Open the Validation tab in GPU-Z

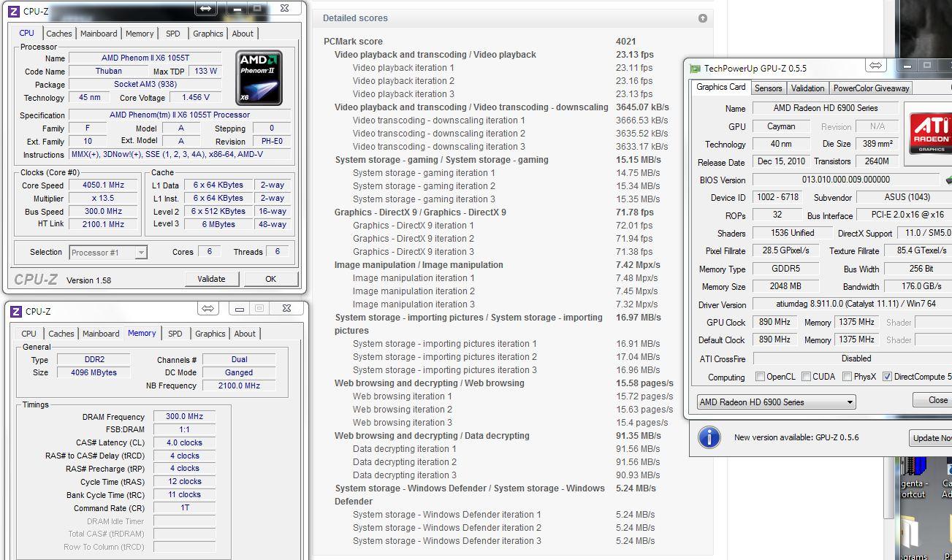click(x=808, y=88)
